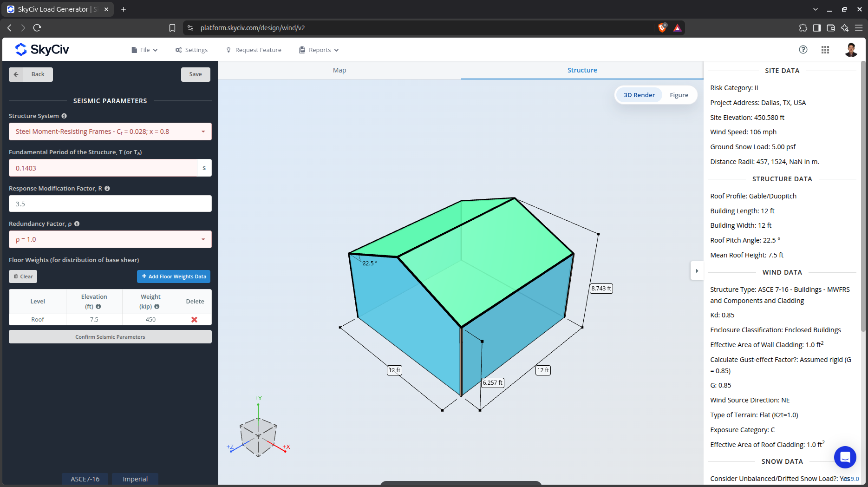Open the Brave Shields icon
868x487 pixels.
pos(663,28)
